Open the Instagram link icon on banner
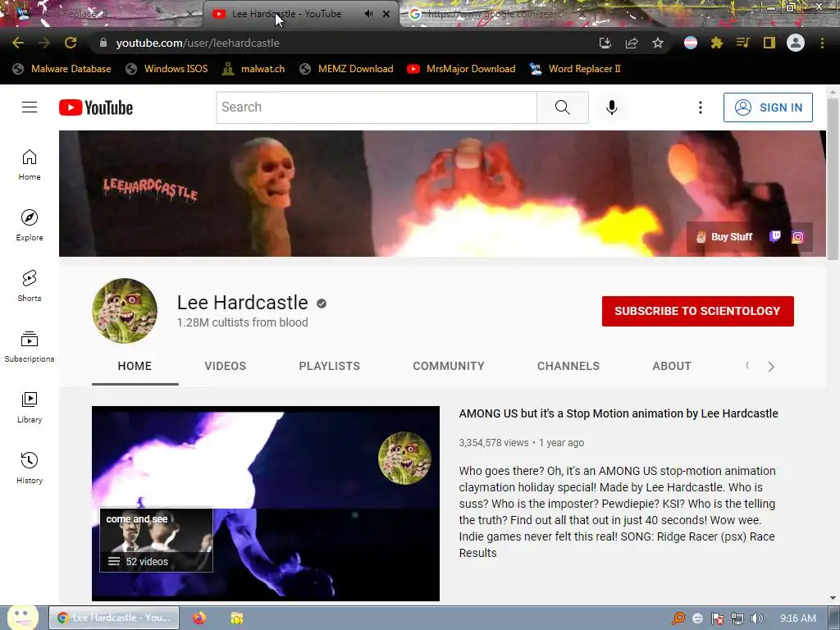This screenshot has width=840, height=630. [797, 237]
